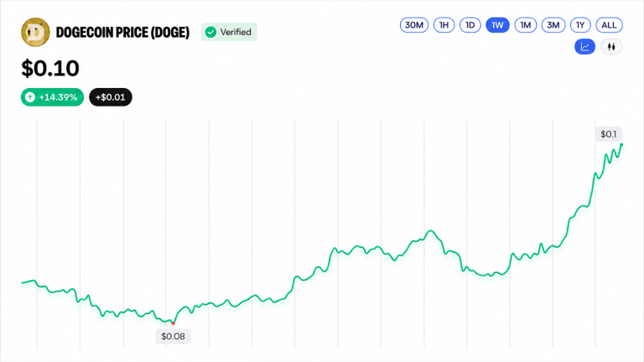This screenshot has width=644, height=362.
Task: Click the $0.1 high price label
Action: pyautogui.click(x=608, y=134)
